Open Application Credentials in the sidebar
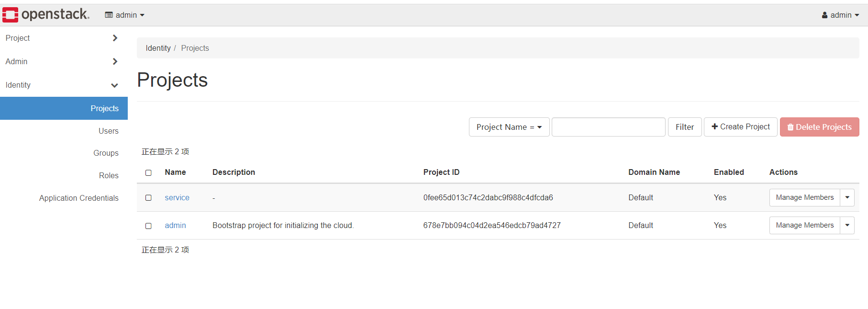Image resolution: width=868 pixels, height=309 pixels. tap(79, 198)
